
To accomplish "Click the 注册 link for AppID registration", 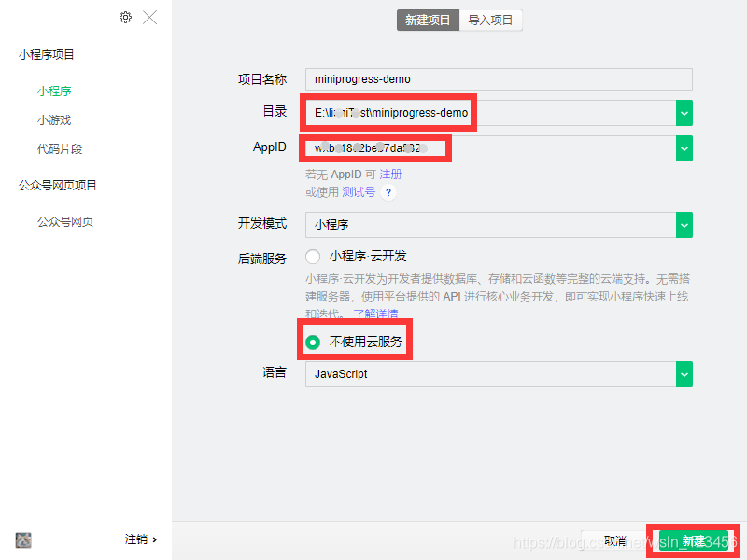I will pos(391,174).
